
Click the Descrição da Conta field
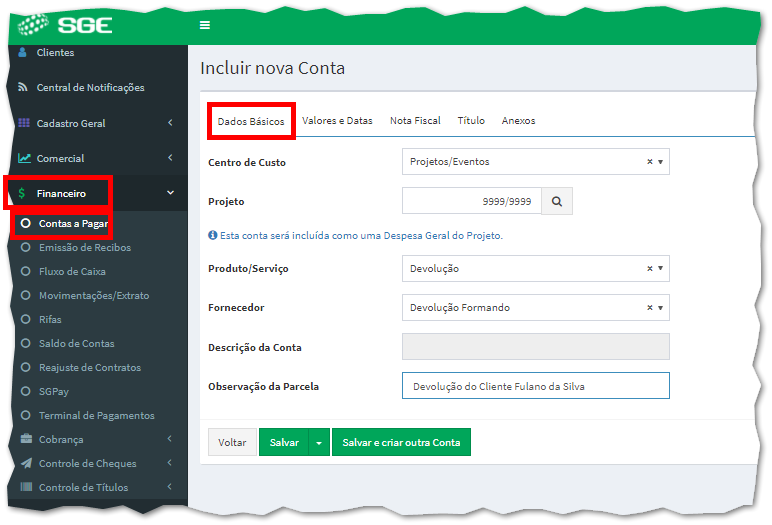click(x=536, y=347)
